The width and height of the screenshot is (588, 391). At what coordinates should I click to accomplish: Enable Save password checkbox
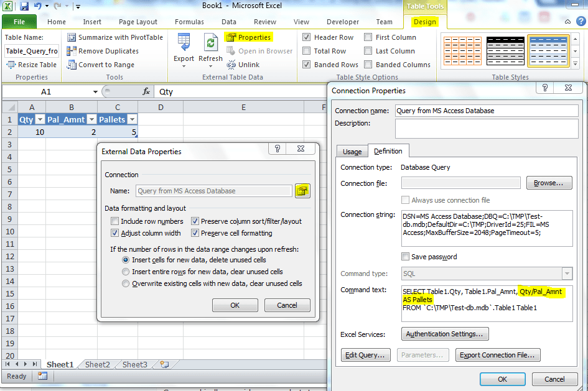click(x=405, y=257)
